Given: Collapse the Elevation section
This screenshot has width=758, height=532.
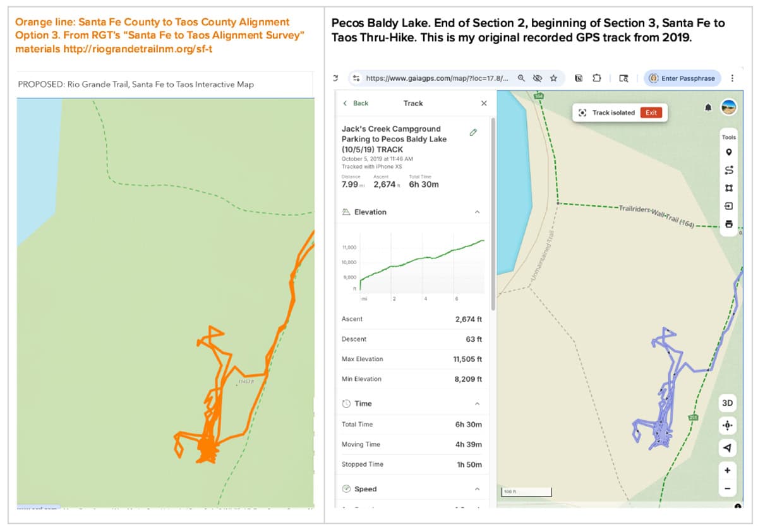Looking at the screenshot, I should click(477, 212).
